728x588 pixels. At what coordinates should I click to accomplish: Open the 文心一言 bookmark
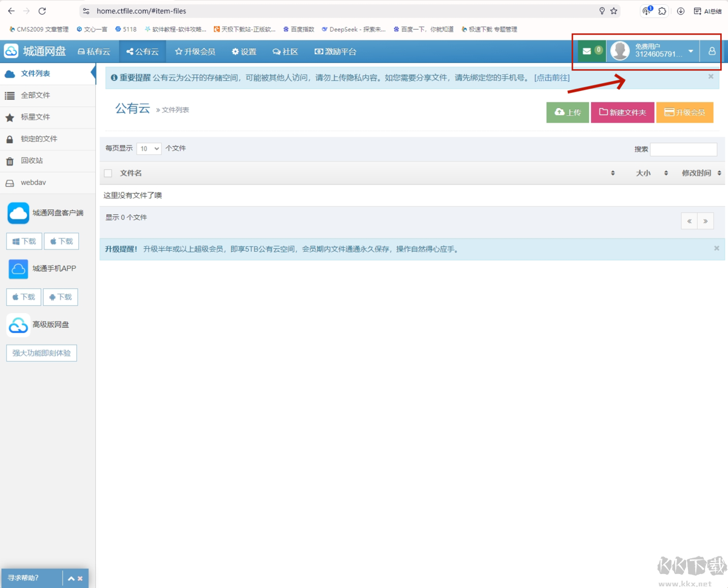point(92,29)
